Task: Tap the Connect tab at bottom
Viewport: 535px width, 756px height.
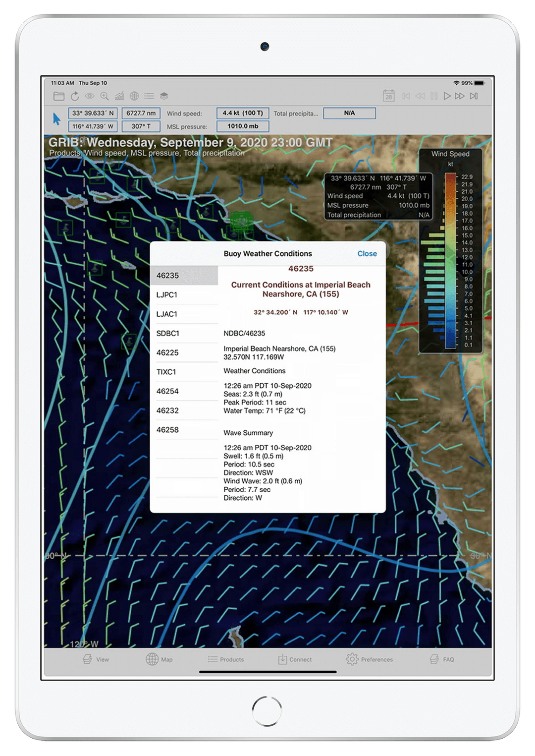Action: click(295, 659)
